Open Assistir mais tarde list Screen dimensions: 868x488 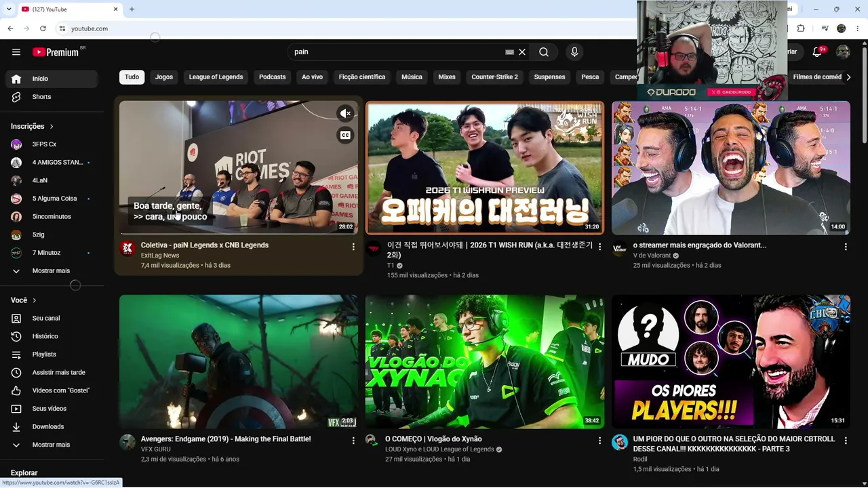pos(52,372)
